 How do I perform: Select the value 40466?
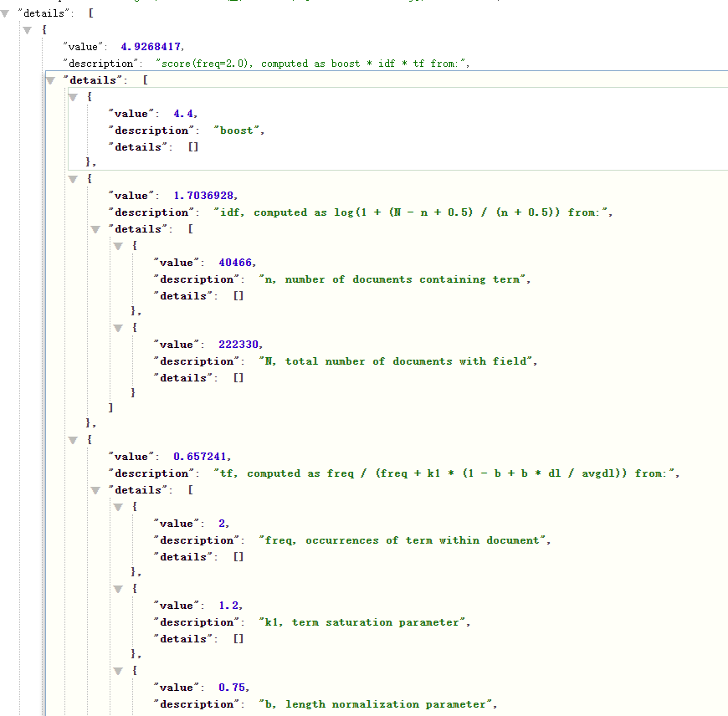[x=235, y=263]
